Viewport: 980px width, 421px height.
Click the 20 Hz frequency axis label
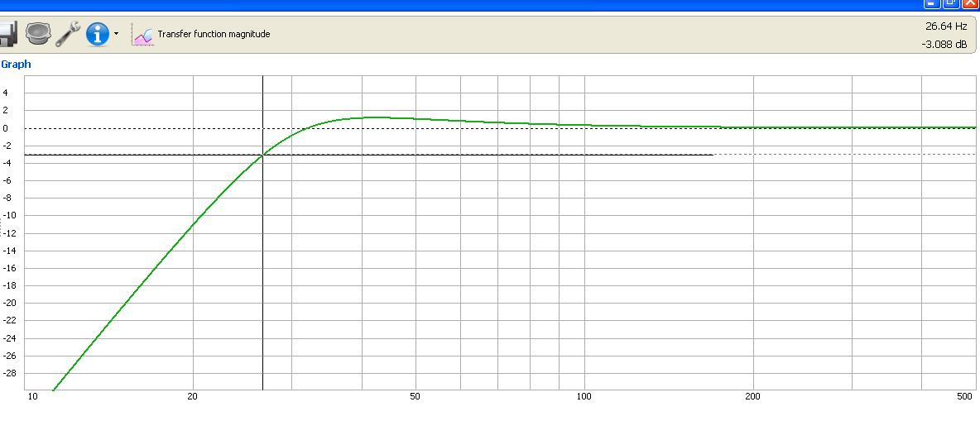coord(193,397)
